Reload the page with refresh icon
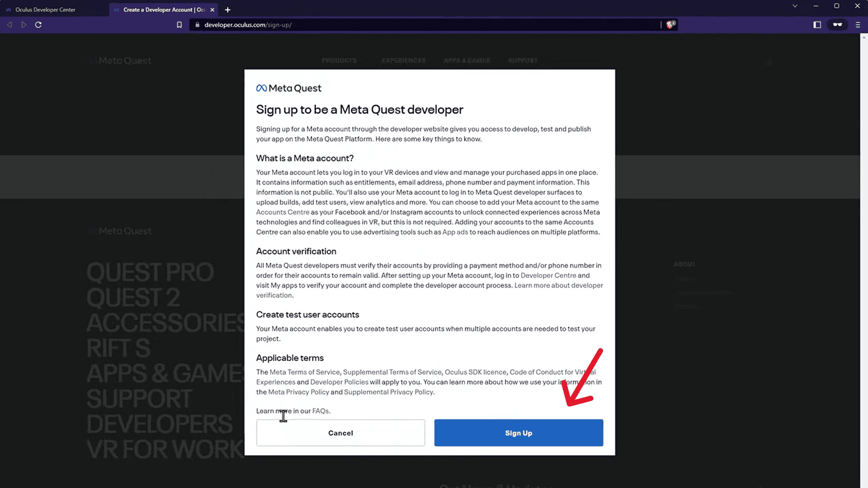 (x=38, y=25)
